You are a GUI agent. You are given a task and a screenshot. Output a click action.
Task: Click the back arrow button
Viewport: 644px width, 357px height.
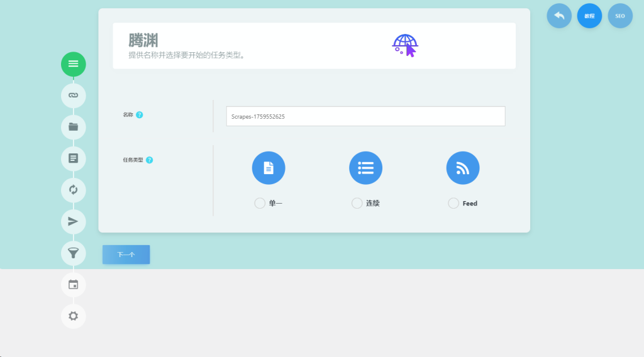pyautogui.click(x=559, y=16)
